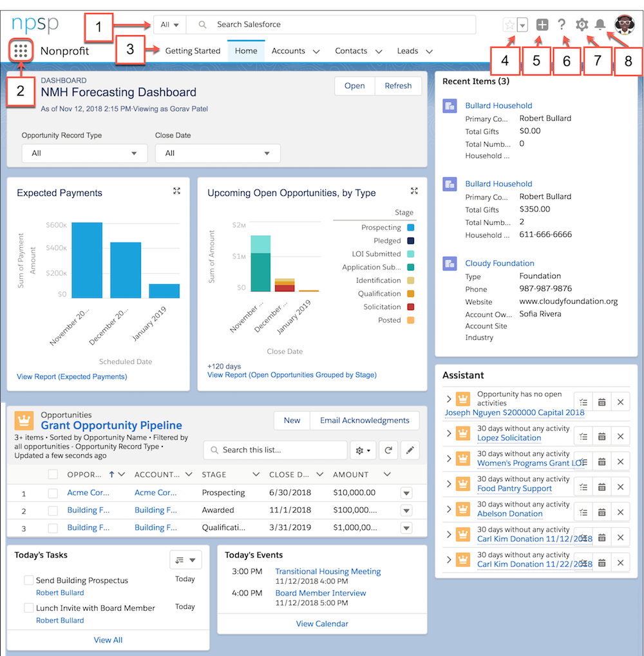Mark Send Building Prospectus task complete

[x=28, y=580]
